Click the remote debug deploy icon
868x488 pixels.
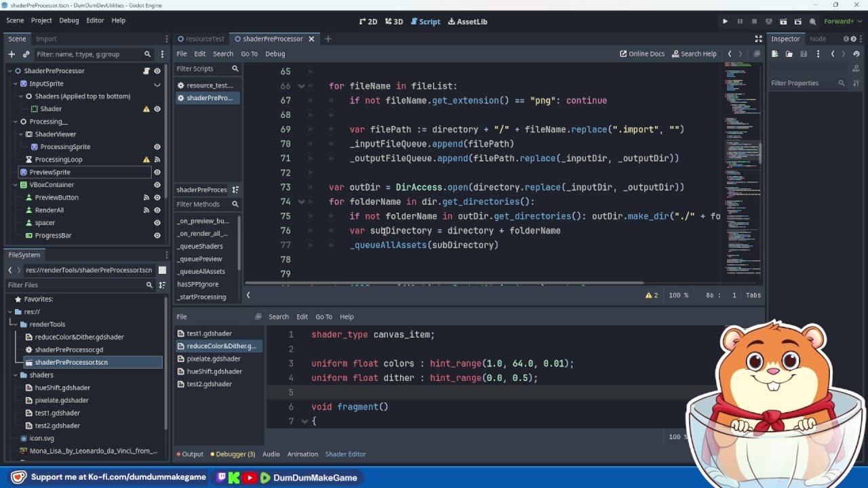coord(769,22)
